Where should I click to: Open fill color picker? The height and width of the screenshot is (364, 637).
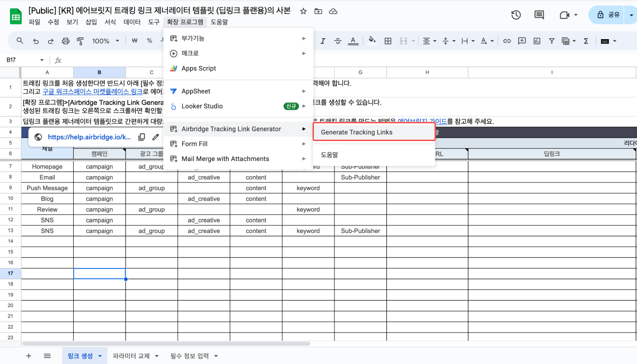(372, 41)
